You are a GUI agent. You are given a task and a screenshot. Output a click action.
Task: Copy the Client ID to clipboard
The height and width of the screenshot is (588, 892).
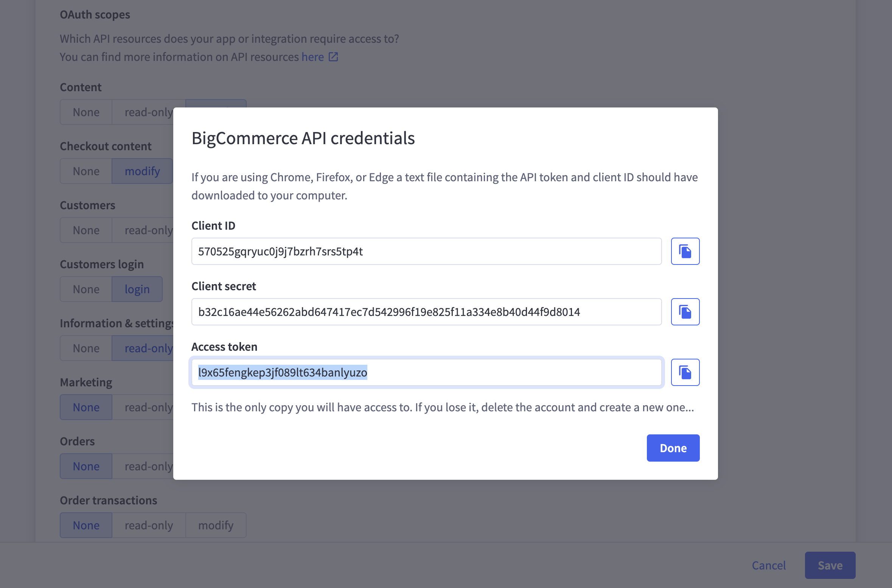click(685, 251)
